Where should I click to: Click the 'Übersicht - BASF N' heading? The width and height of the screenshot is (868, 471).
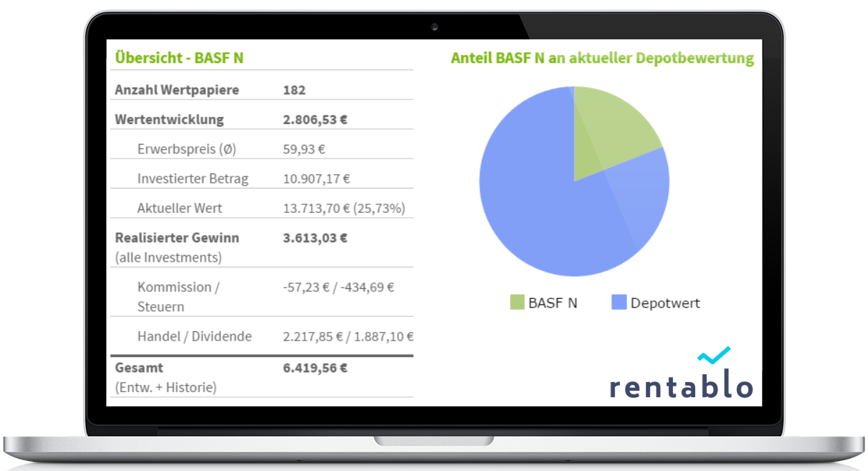tap(179, 58)
